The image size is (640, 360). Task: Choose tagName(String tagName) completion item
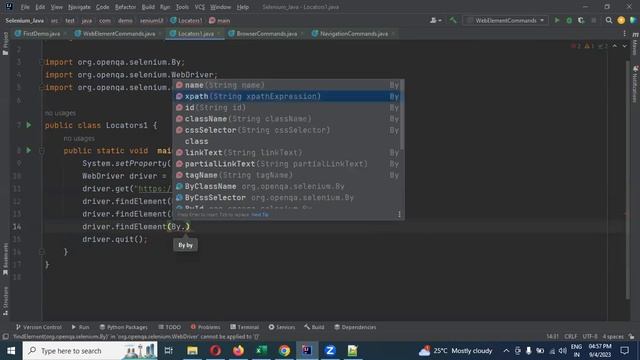pyautogui.click(x=287, y=175)
